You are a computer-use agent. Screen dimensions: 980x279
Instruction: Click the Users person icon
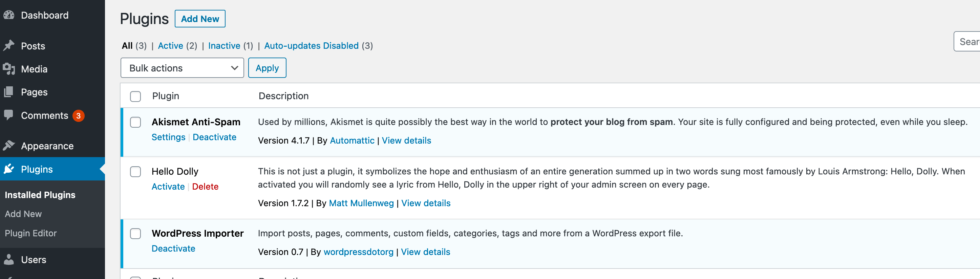click(9, 260)
